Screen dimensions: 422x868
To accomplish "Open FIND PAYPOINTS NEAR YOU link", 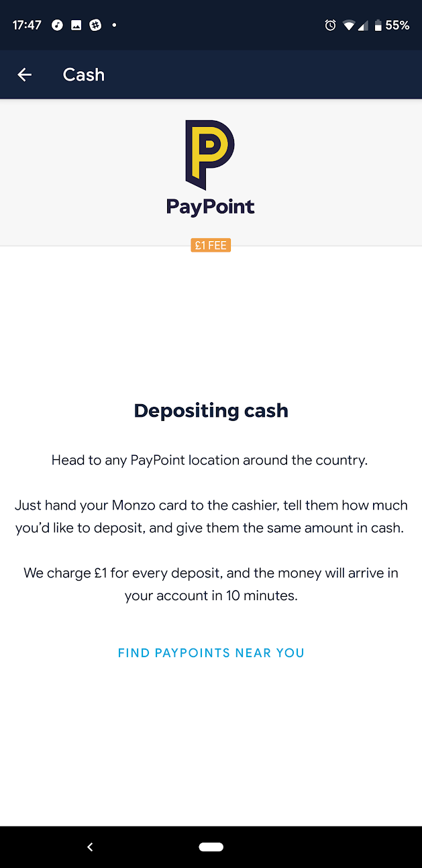I will pos(211,653).
